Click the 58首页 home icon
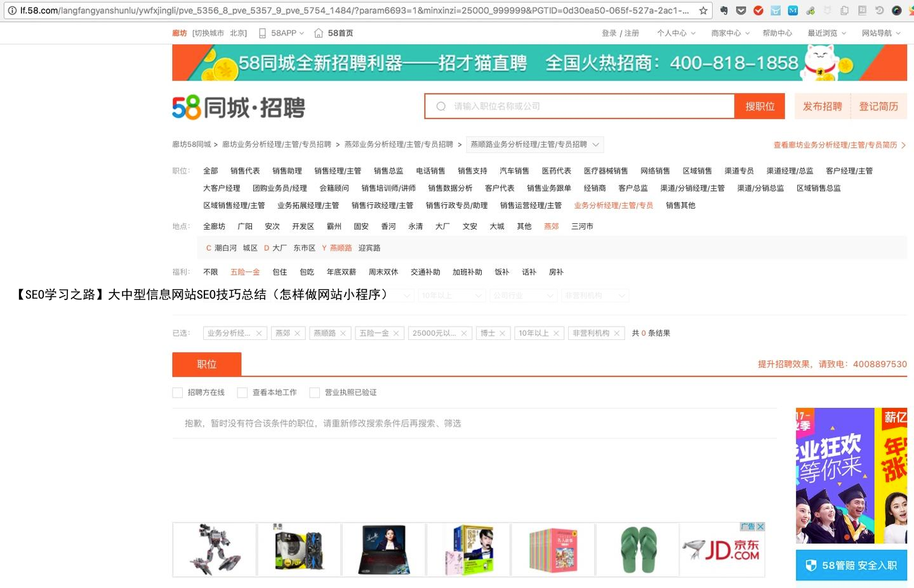The width and height of the screenshot is (914, 588). 319,33
